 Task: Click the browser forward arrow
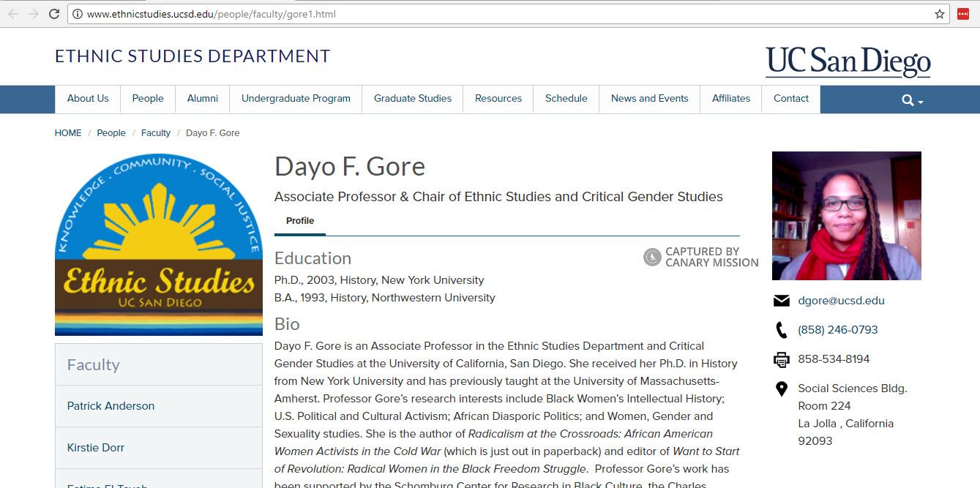(33, 14)
